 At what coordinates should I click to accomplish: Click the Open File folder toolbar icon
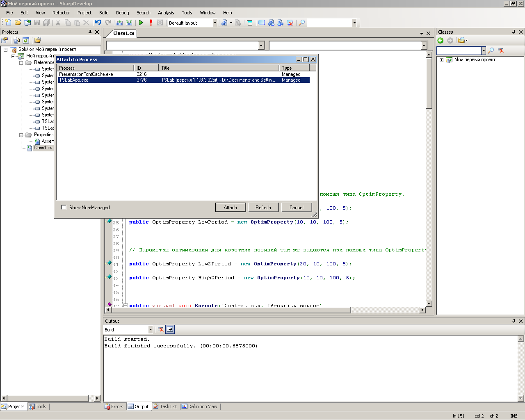click(18, 23)
